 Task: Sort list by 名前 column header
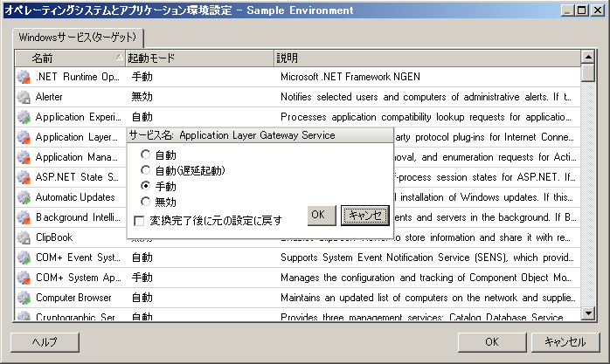pyautogui.click(x=70, y=58)
